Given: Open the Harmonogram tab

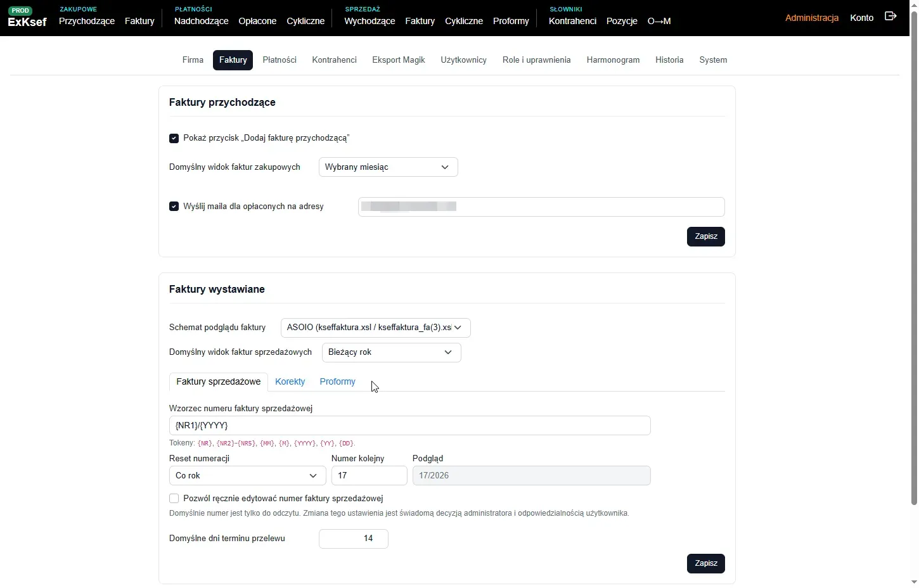Looking at the screenshot, I should (613, 60).
